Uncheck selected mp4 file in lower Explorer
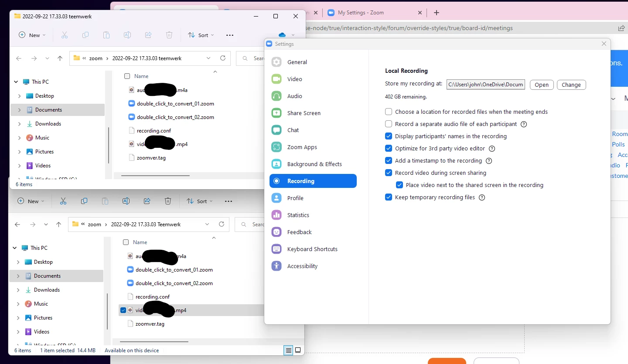 pos(123,310)
